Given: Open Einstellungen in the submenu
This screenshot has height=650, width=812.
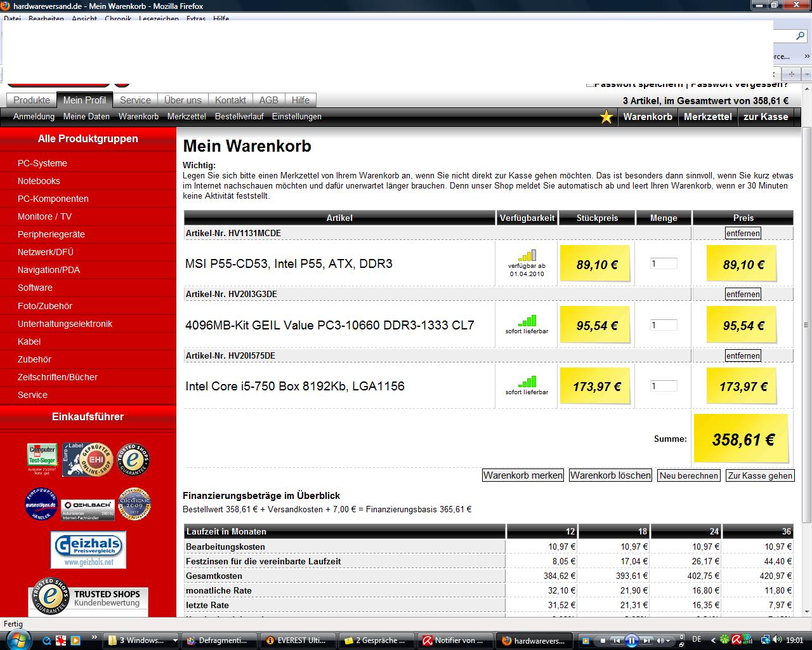Looking at the screenshot, I should (297, 117).
